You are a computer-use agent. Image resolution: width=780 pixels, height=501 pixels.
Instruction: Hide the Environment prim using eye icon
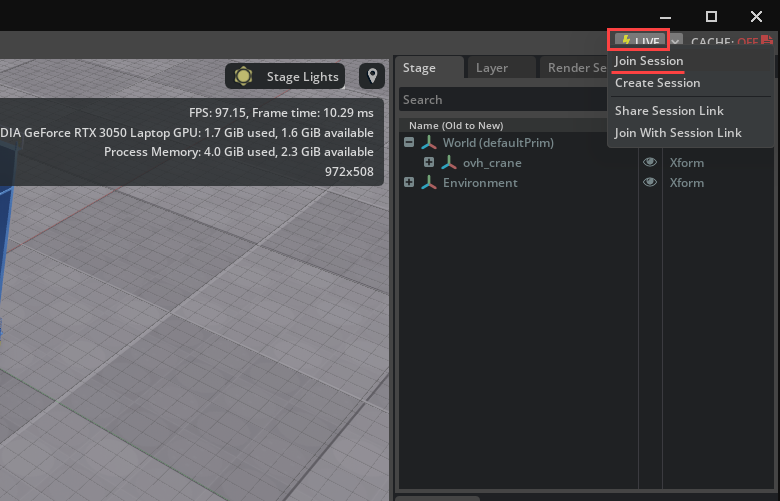650,182
